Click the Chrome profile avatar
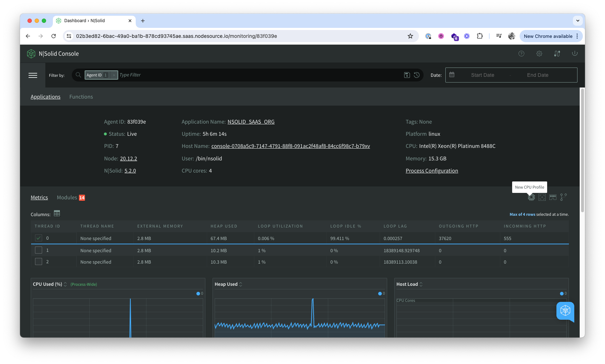Viewport: 605px width, 364px height. click(511, 36)
